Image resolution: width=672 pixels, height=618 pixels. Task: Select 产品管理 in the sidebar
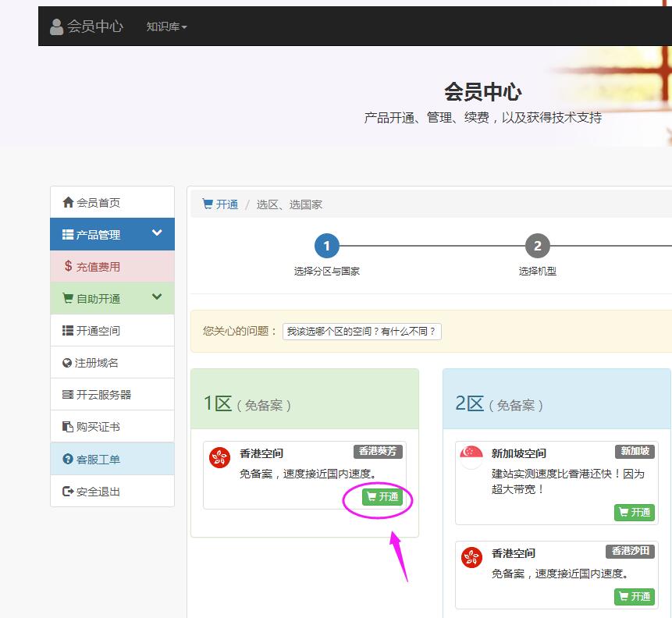[x=112, y=234]
